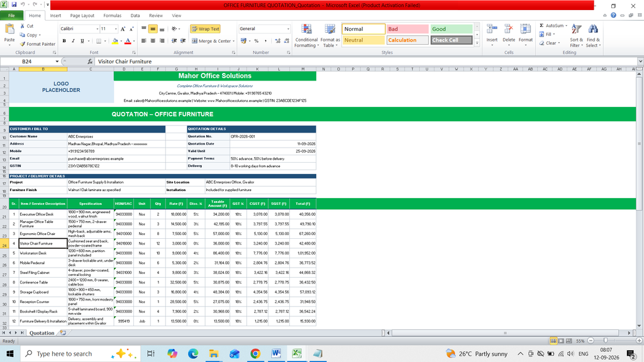644x362 pixels.
Task: Click inside the formula bar text
Action: pos(125,62)
